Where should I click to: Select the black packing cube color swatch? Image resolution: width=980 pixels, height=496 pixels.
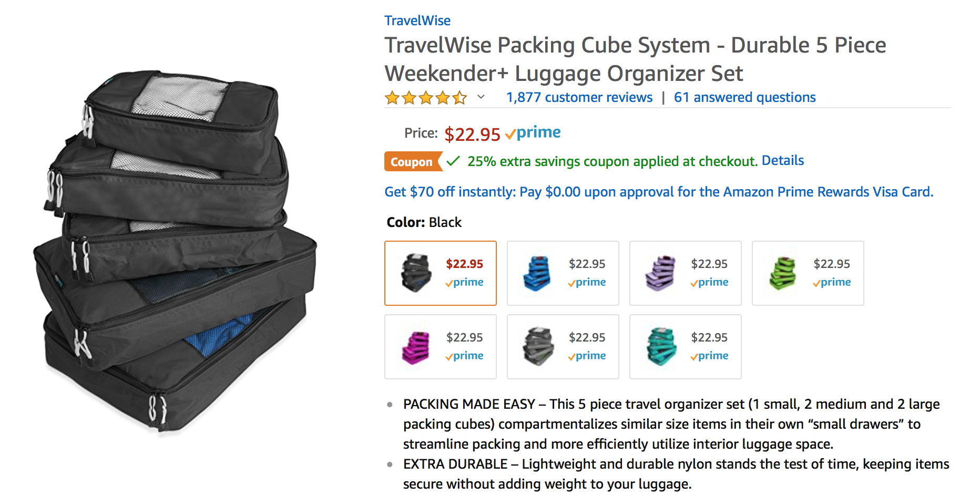click(441, 273)
